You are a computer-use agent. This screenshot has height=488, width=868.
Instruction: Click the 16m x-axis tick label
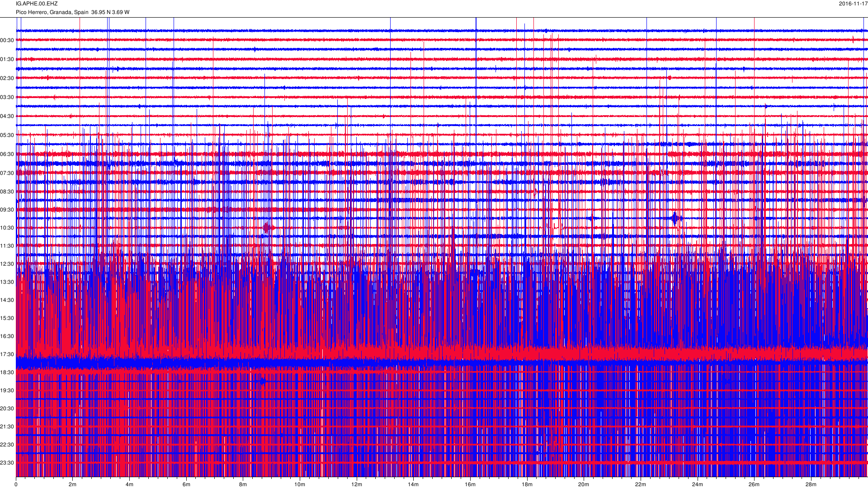pyautogui.click(x=470, y=484)
